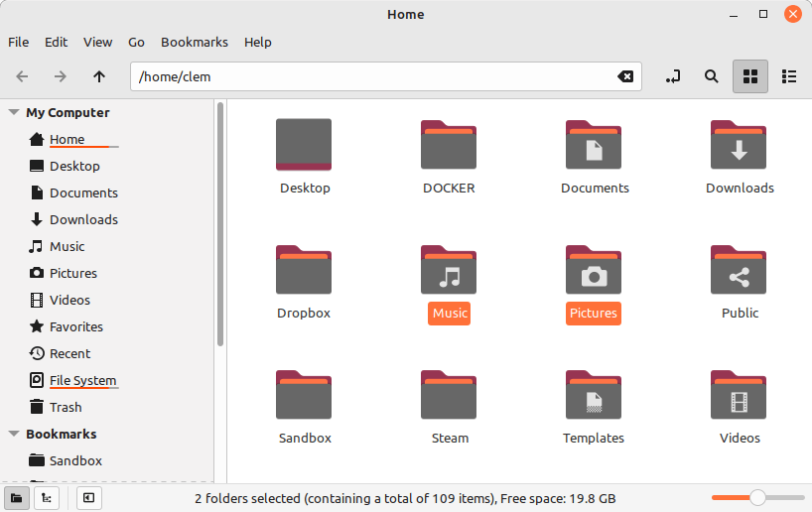Click the zoom slider in the status bar
The width and height of the screenshot is (812, 512).
coord(758,497)
